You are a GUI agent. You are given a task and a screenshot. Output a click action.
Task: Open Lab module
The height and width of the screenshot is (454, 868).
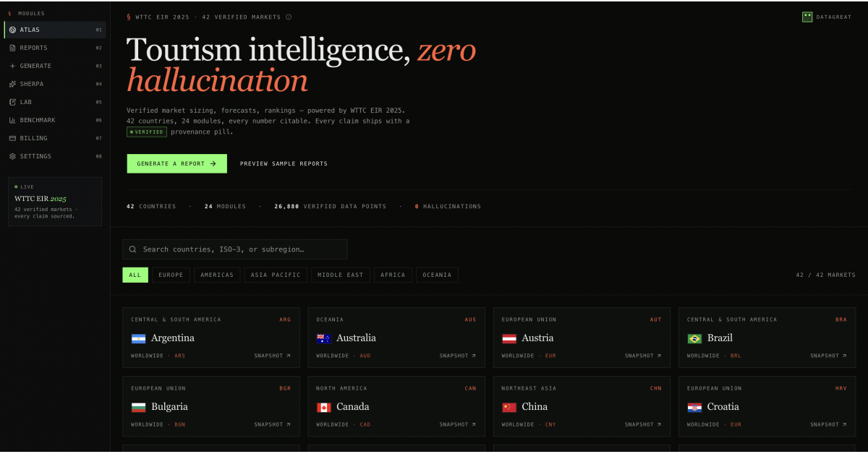tap(55, 102)
